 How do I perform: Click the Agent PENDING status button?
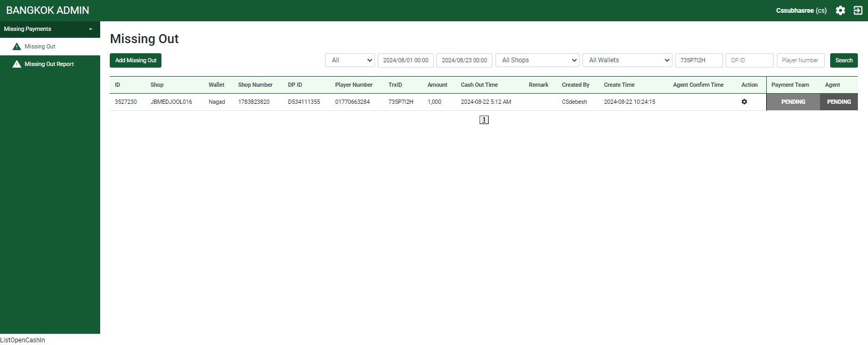pos(839,102)
